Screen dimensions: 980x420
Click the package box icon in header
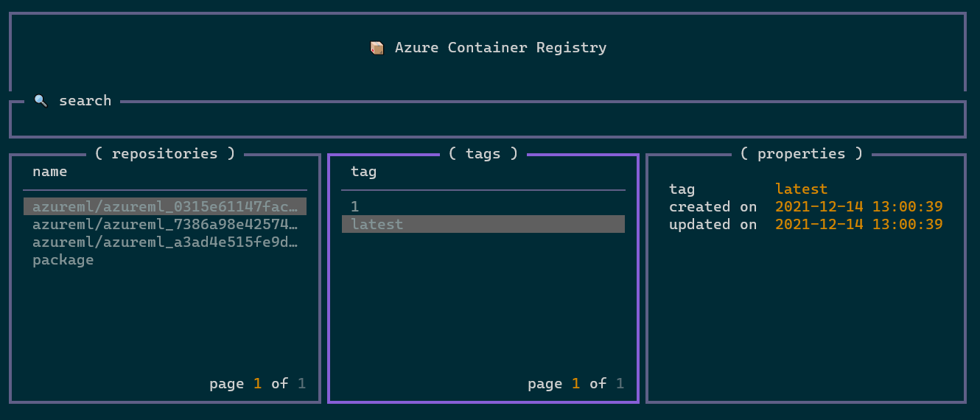tap(377, 48)
